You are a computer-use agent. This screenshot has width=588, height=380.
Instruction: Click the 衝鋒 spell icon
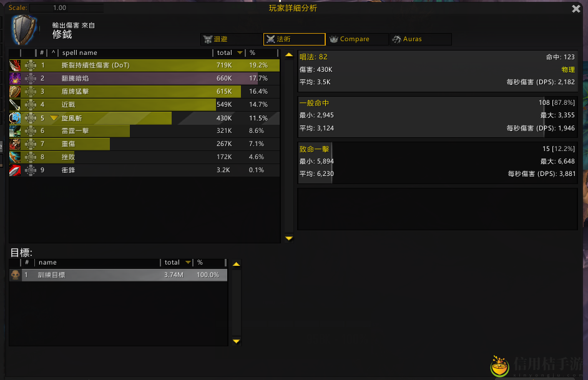[15, 170]
